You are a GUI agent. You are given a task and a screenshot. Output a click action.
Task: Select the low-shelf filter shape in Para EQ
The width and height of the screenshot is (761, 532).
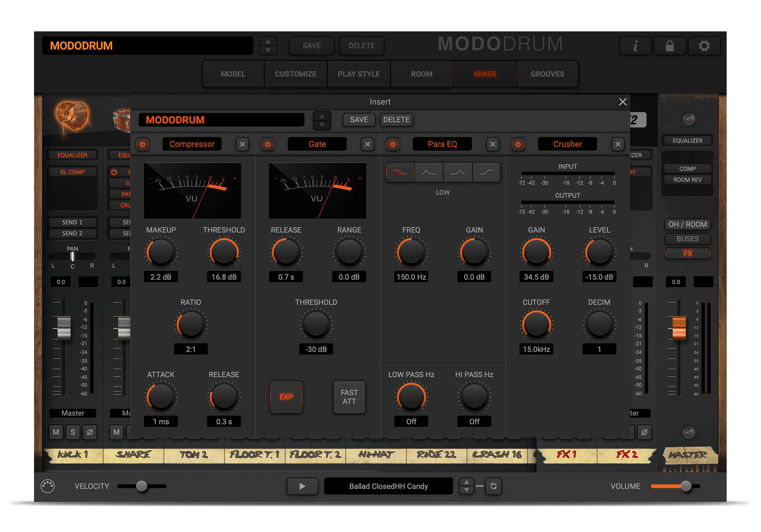pyautogui.click(x=400, y=172)
